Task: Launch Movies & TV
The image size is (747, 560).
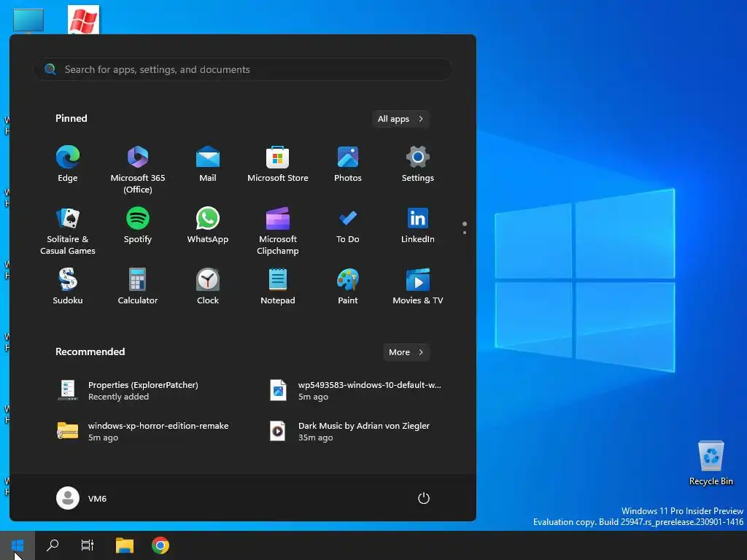Action: [x=418, y=287]
